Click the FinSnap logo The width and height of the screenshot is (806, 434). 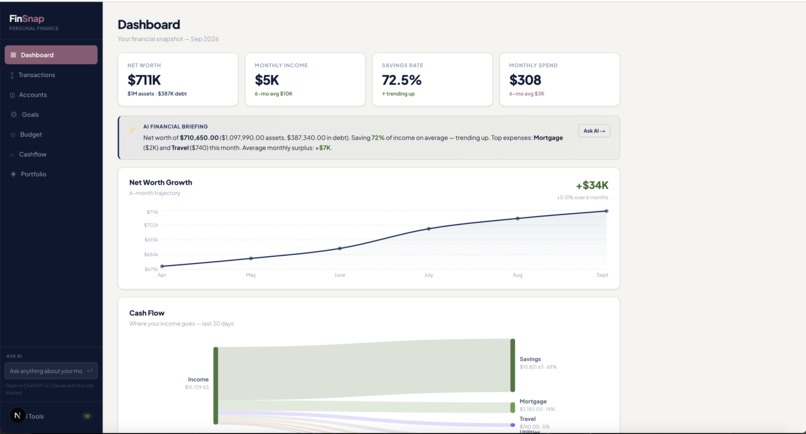[27, 19]
